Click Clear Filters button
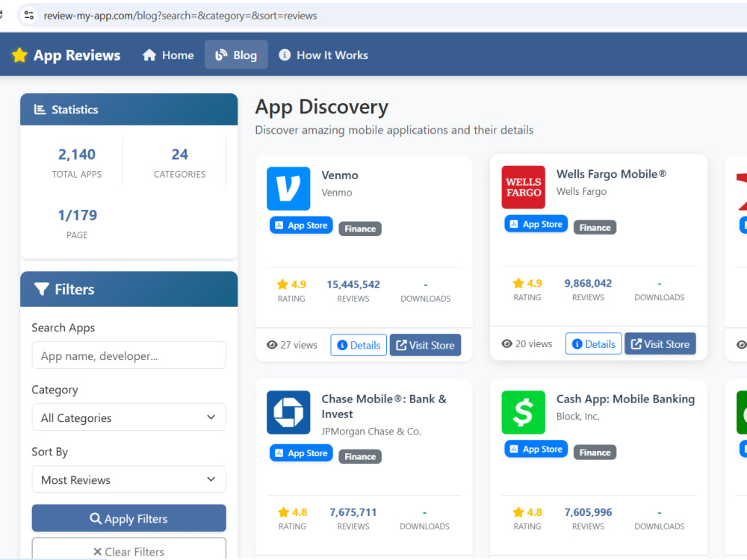Viewport: 747px width, 560px height. (x=129, y=550)
